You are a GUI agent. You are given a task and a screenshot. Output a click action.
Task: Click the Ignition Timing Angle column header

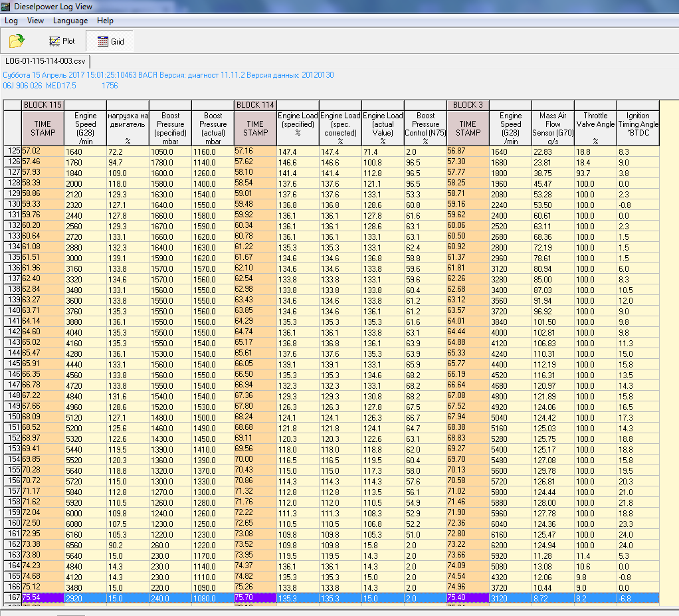pyautogui.click(x=638, y=128)
